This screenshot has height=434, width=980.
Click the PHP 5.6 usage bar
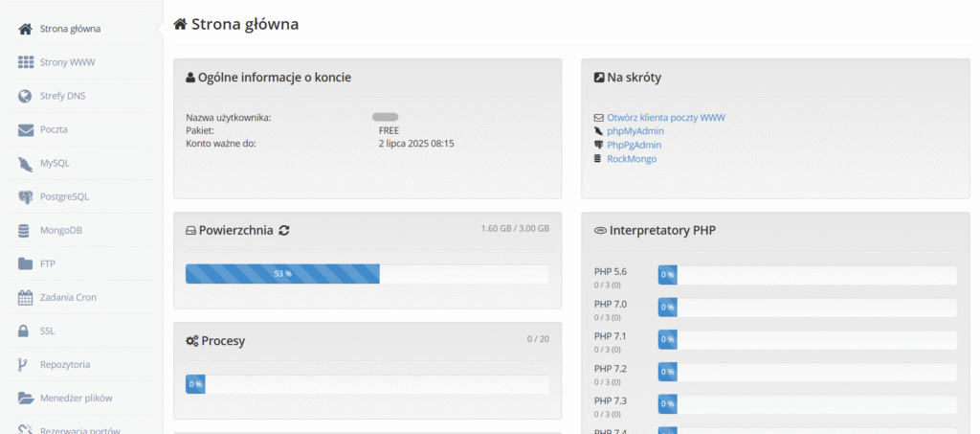[808, 275]
